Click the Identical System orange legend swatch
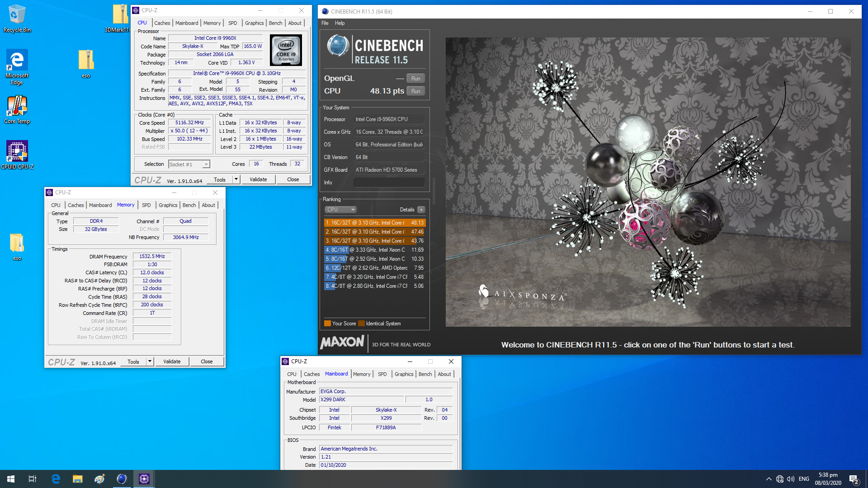Image resolution: width=868 pixels, height=488 pixels. pyautogui.click(x=361, y=324)
